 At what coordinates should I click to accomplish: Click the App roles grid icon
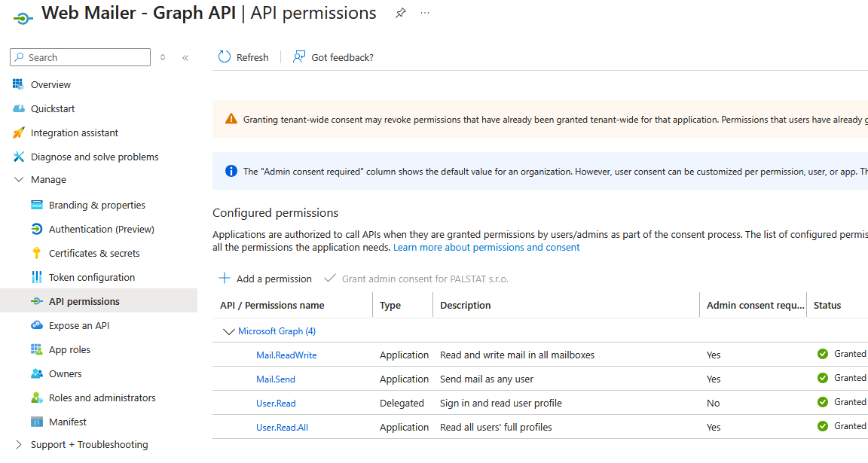click(36, 349)
